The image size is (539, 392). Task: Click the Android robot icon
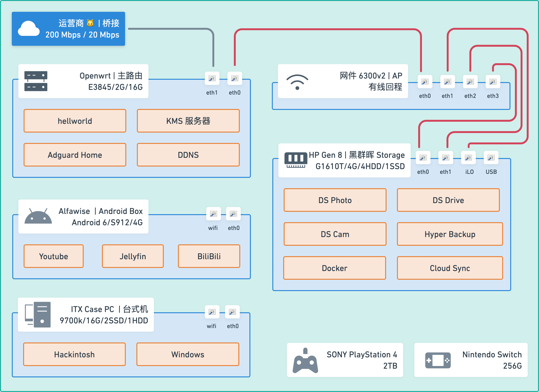[x=38, y=216]
